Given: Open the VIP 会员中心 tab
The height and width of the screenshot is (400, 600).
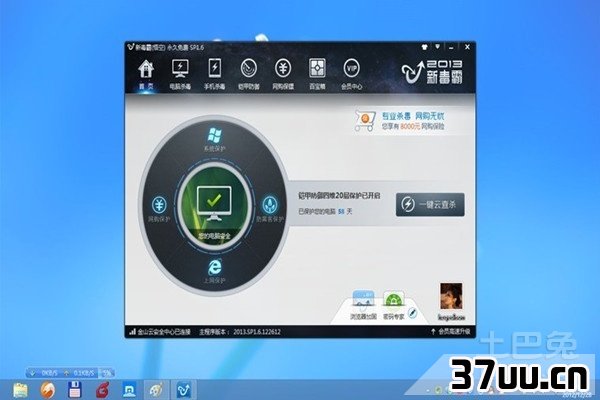Looking at the screenshot, I should point(351,75).
